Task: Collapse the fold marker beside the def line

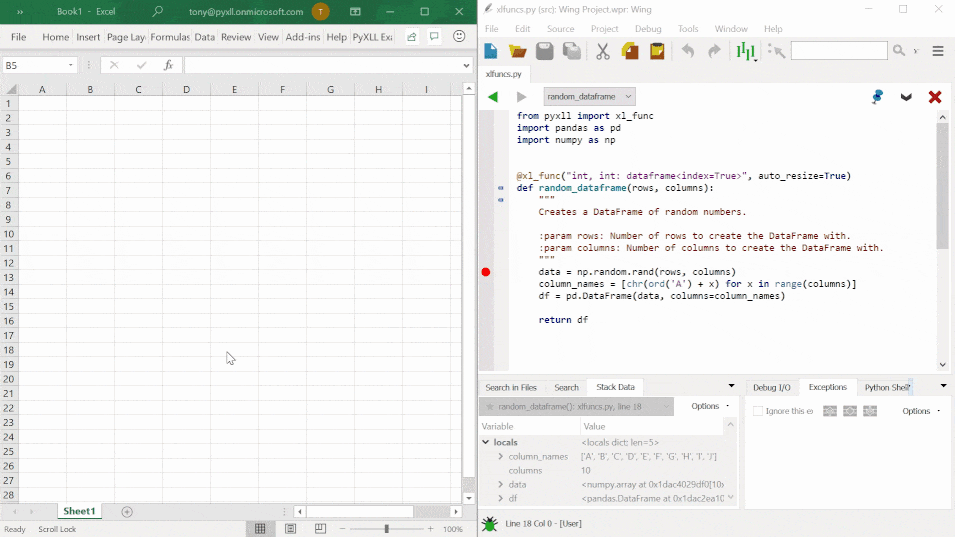Action: pyautogui.click(x=501, y=188)
